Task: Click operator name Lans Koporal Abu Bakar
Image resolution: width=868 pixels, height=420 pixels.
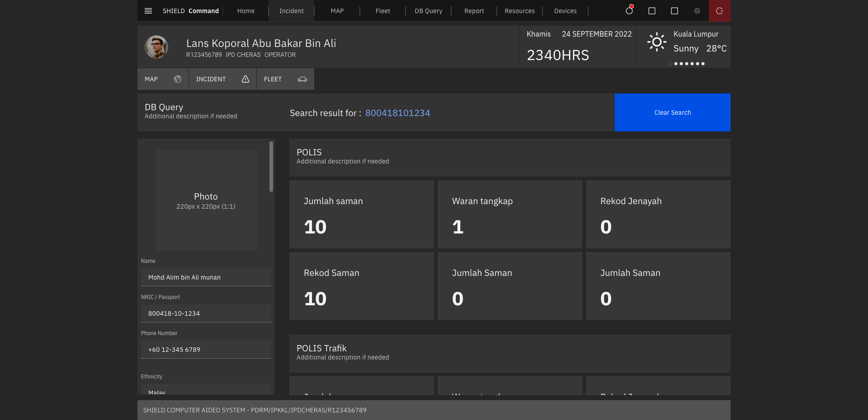Action: click(x=261, y=43)
